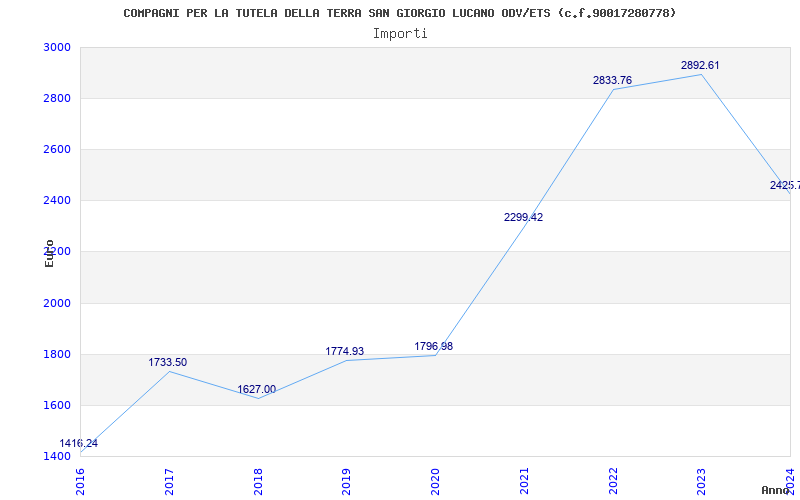Click the Importi subtitle
Image resolution: width=800 pixels, height=500 pixels.
pyautogui.click(x=400, y=34)
